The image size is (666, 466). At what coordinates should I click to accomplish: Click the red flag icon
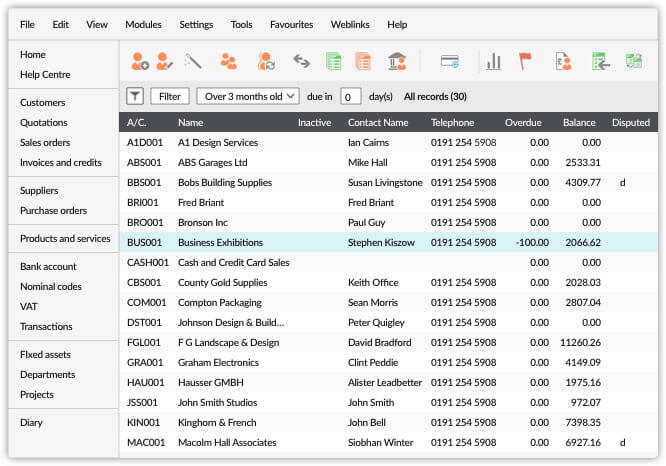525,62
